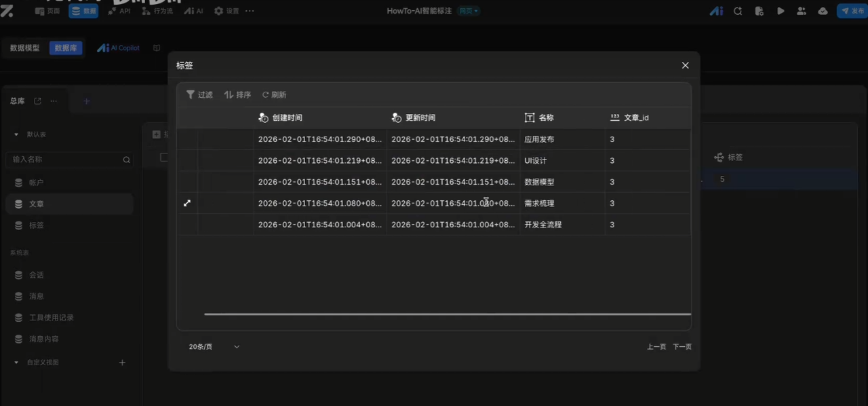
Task: Click the play preview icon in top bar
Action: click(781, 11)
